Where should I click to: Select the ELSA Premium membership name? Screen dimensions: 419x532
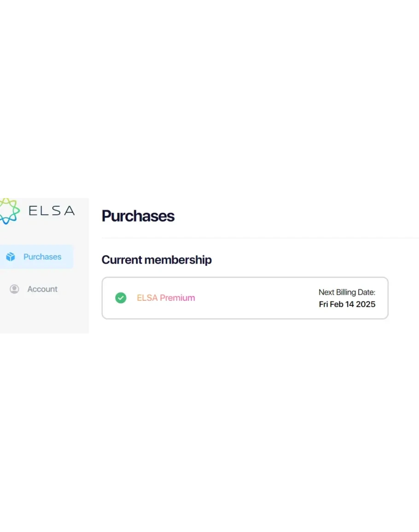pos(166,298)
